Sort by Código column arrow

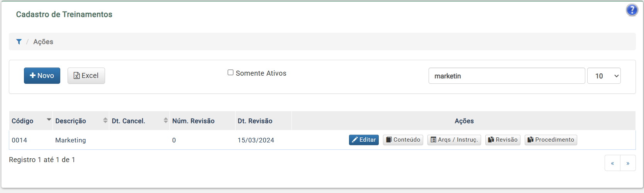[49, 120]
